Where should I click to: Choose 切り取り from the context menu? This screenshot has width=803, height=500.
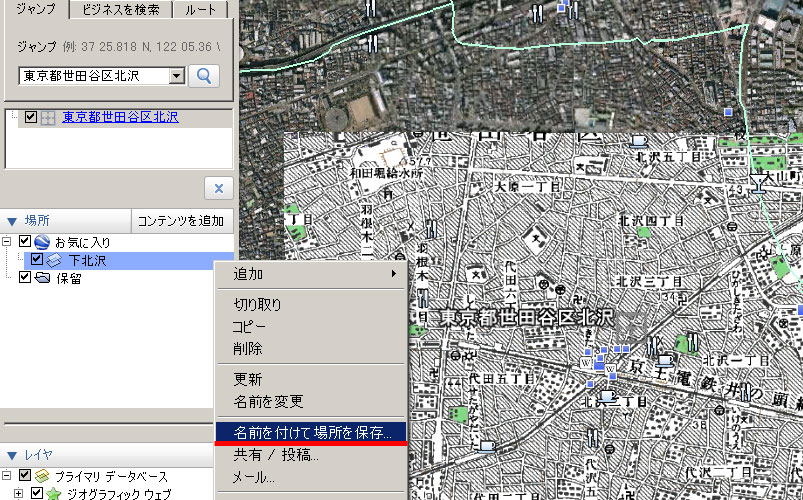pyautogui.click(x=310, y=304)
